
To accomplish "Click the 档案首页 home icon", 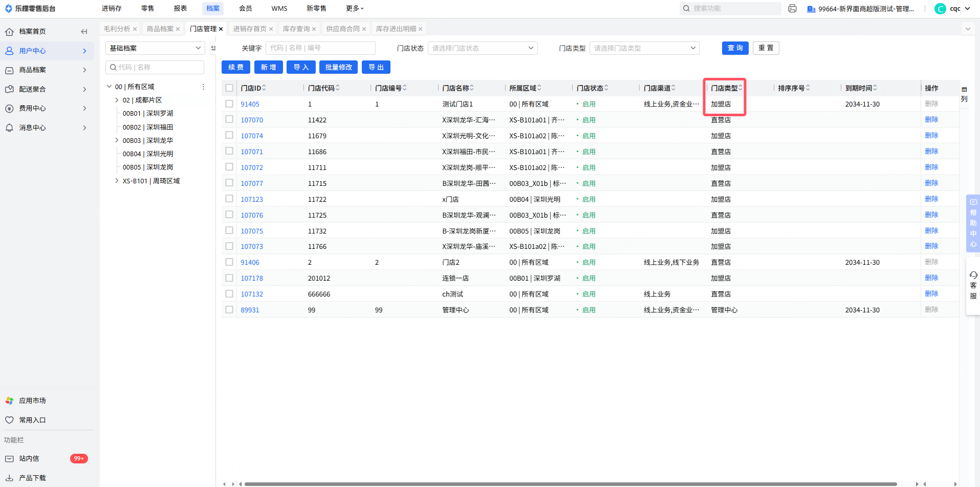I will point(9,32).
